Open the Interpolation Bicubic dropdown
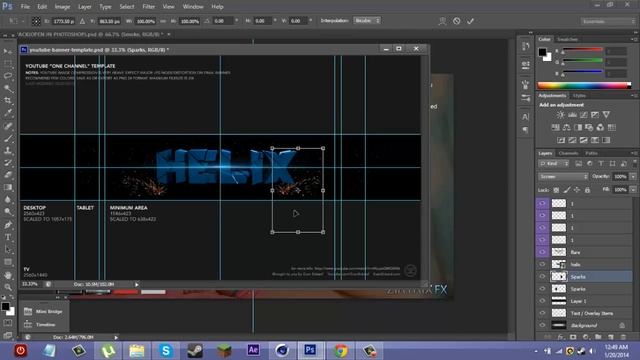 click(x=367, y=20)
